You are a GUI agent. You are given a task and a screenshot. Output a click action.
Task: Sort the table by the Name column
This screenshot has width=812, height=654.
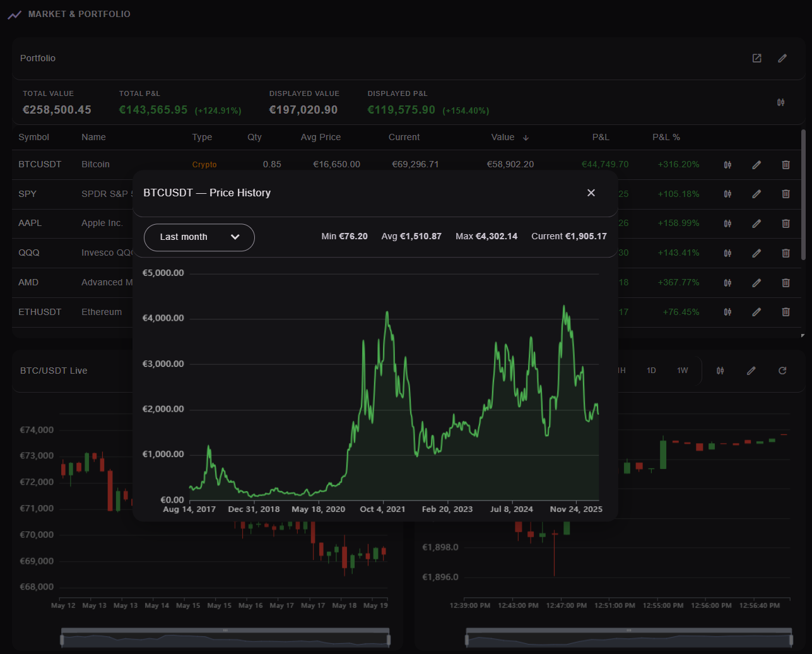pyautogui.click(x=93, y=137)
